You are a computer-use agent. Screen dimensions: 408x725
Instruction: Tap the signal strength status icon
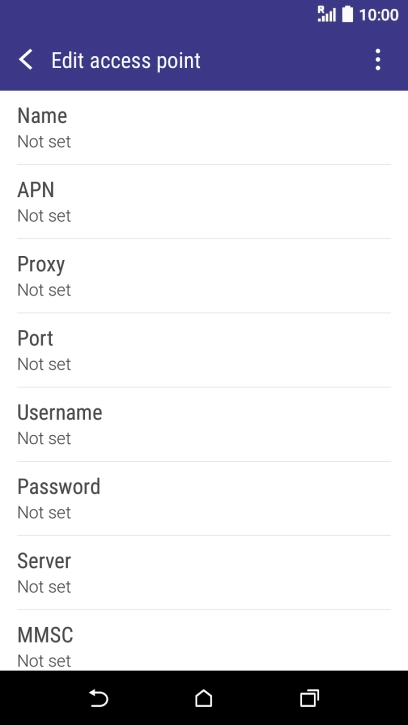point(327,14)
